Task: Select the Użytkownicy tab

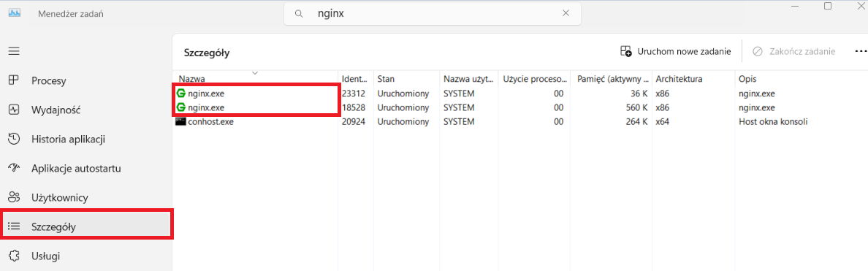Action: [60, 197]
